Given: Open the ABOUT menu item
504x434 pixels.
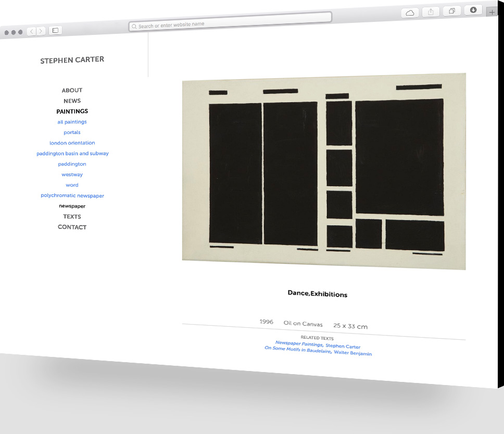Looking at the screenshot, I should (72, 90).
